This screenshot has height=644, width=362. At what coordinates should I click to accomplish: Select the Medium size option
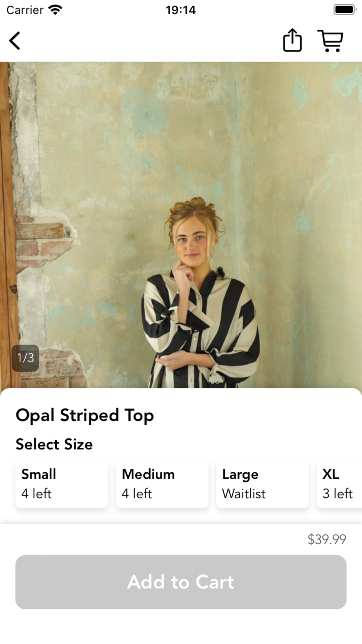coord(162,484)
